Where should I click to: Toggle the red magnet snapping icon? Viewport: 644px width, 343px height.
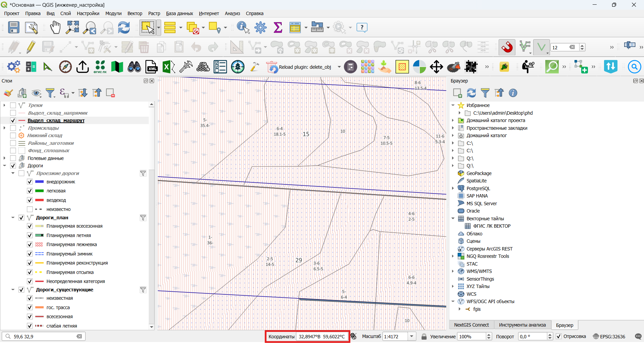(507, 47)
